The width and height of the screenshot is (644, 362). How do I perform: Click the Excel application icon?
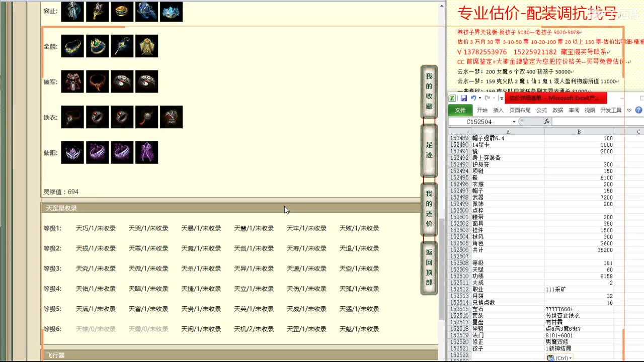click(x=452, y=98)
